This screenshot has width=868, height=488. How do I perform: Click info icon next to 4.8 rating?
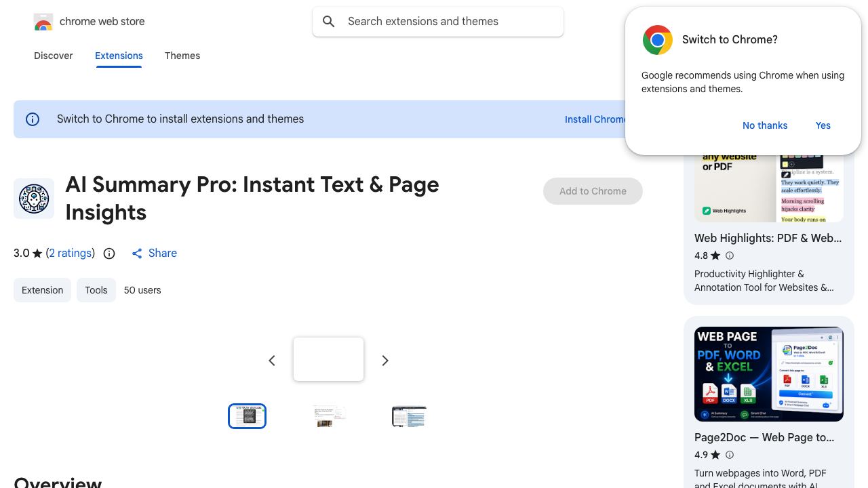[730, 256]
